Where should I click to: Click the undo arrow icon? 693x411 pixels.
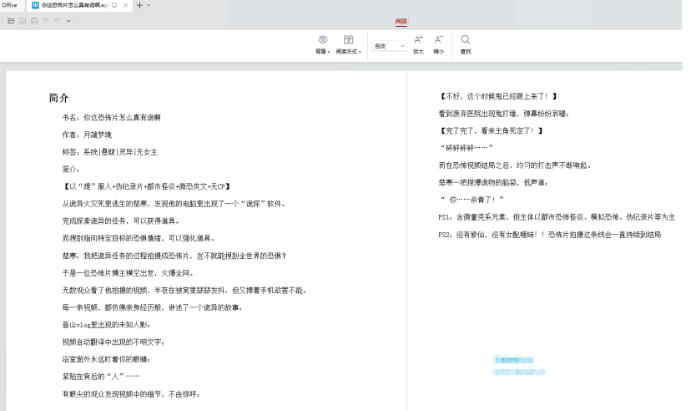coord(46,21)
